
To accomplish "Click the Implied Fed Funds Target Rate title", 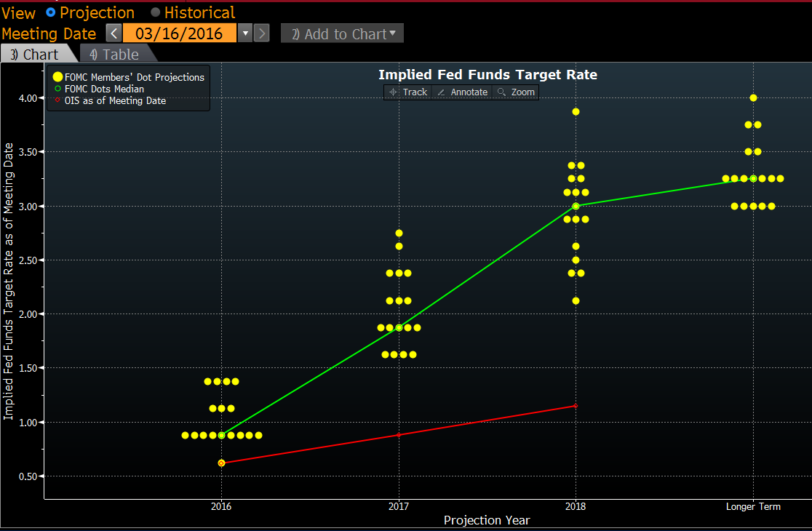I will (x=487, y=74).
